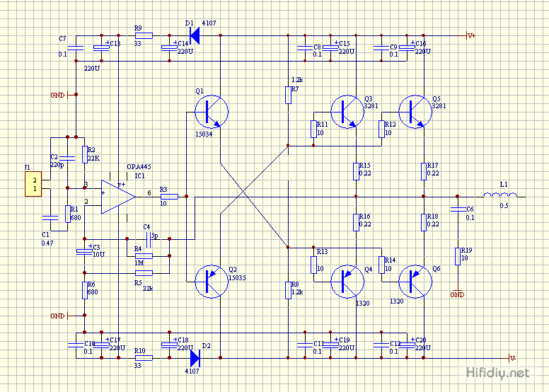This screenshot has width=549, height=392.
Task: Click the Hifidiy.net watermark link
Action: [x=497, y=372]
